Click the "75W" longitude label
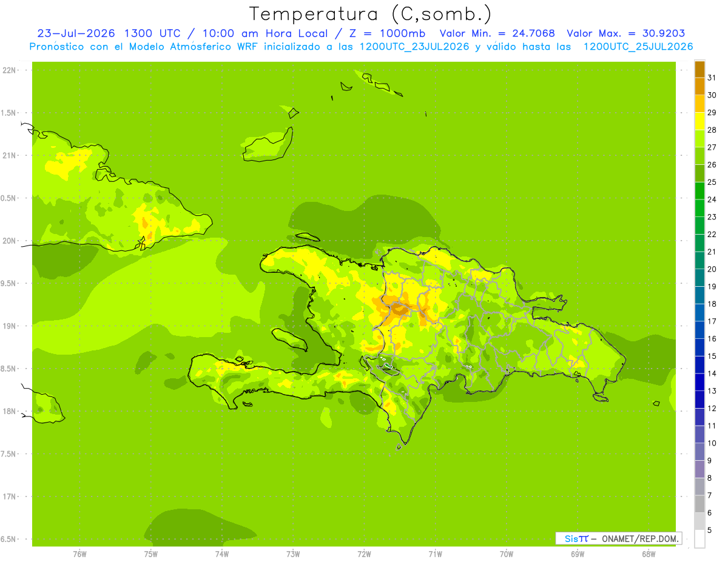728x562 pixels. click(151, 554)
